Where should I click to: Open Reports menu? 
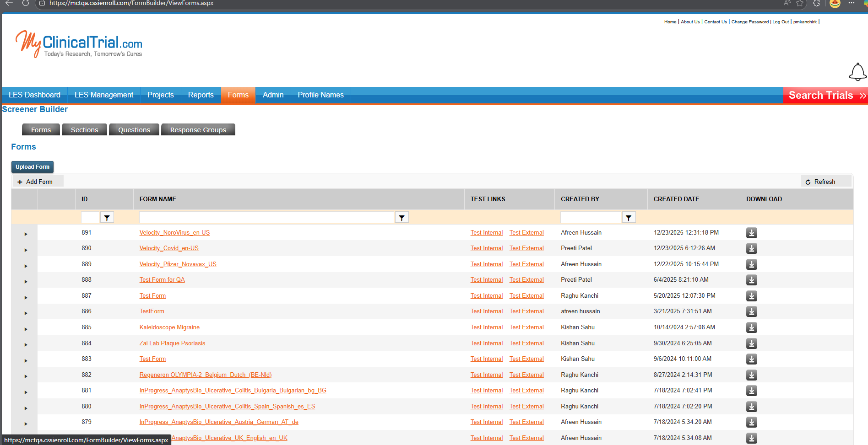click(201, 95)
